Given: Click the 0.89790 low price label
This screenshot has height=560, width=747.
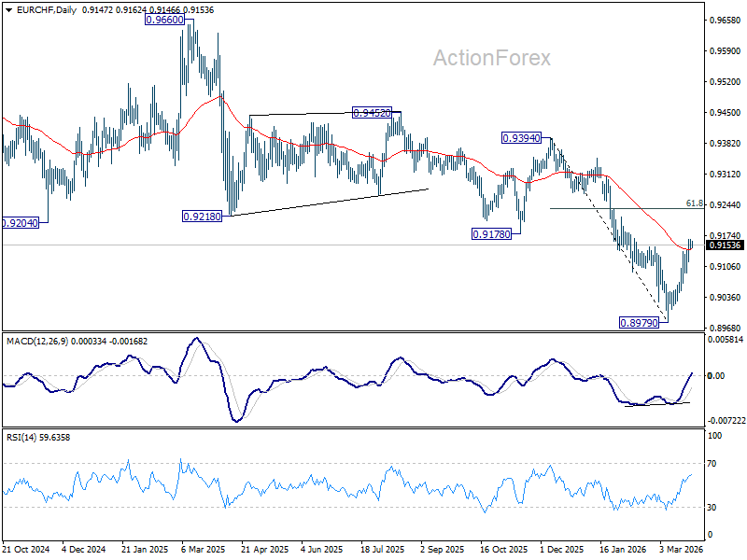Looking at the screenshot, I should tap(639, 323).
